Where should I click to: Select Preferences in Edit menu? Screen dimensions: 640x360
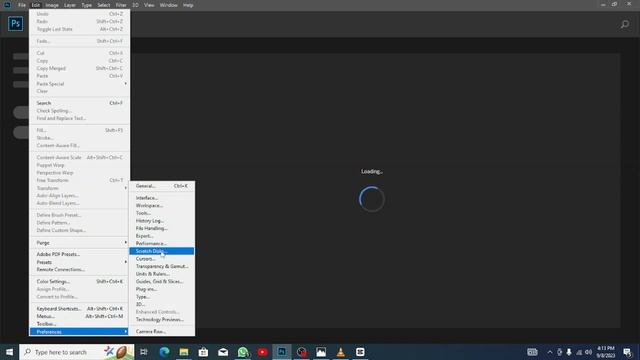coord(79,332)
